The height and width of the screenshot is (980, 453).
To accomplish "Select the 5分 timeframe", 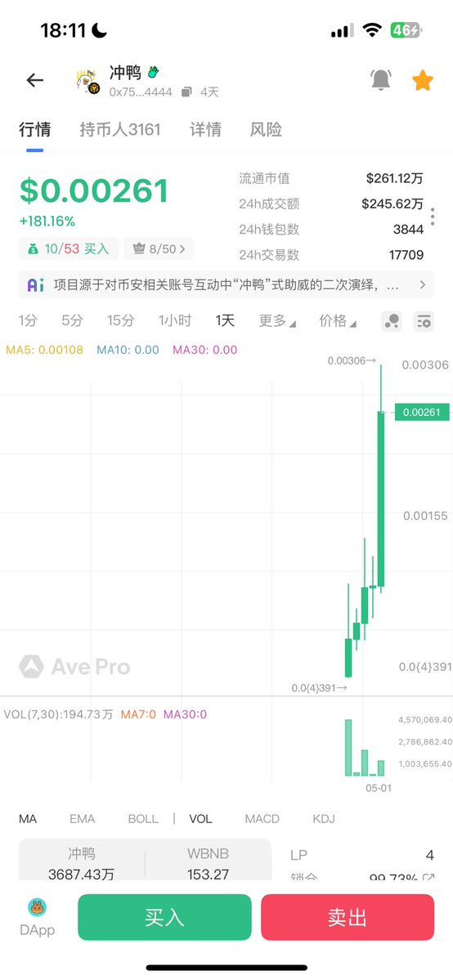I will pos(72,320).
